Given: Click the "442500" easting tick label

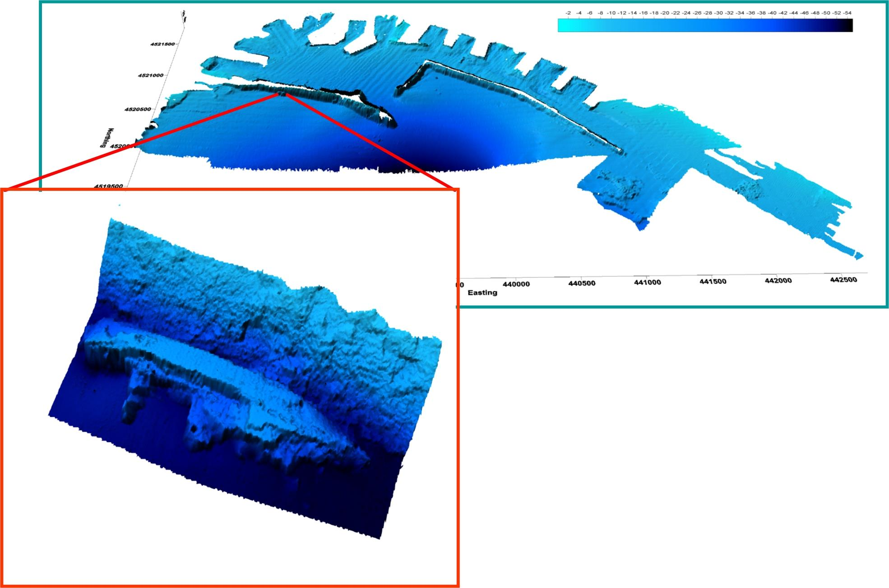Looking at the screenshot, I should [843, 280].
